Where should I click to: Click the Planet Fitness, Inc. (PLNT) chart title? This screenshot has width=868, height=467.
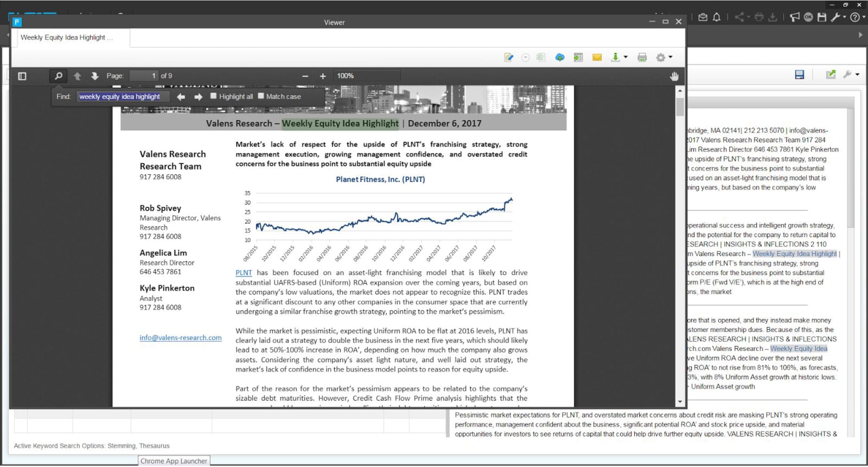coord(380,179)
